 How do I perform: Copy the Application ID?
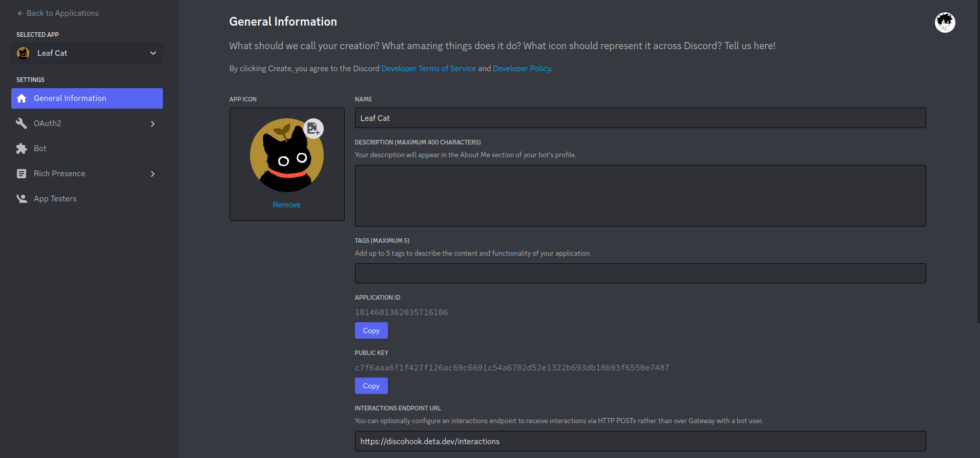pos(371,330)
